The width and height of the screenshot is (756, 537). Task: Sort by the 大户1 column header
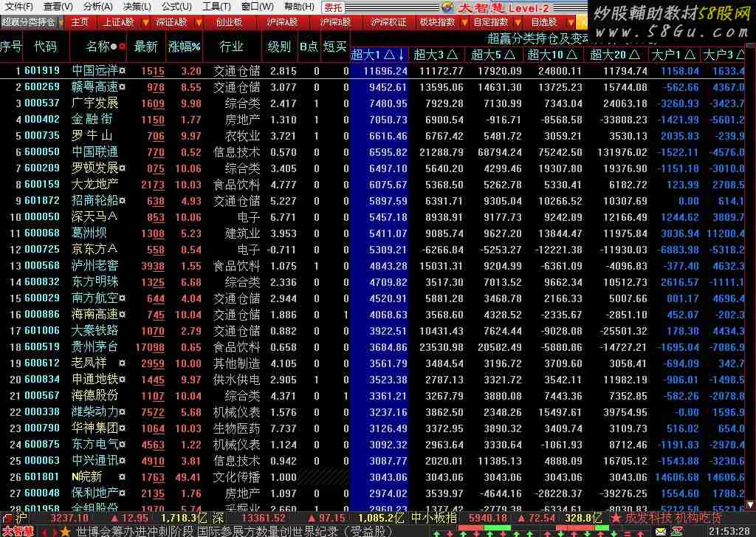pos(673,55)
